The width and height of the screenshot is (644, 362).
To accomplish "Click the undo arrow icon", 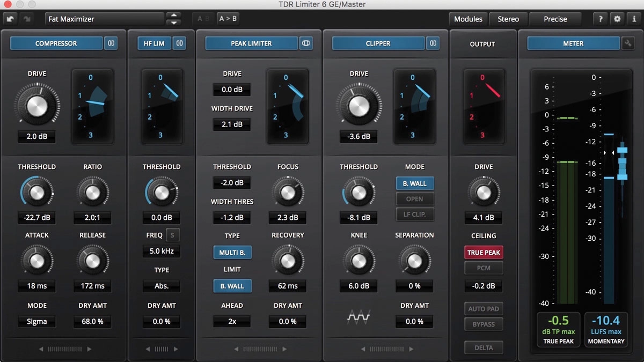I will coord(11,19).
